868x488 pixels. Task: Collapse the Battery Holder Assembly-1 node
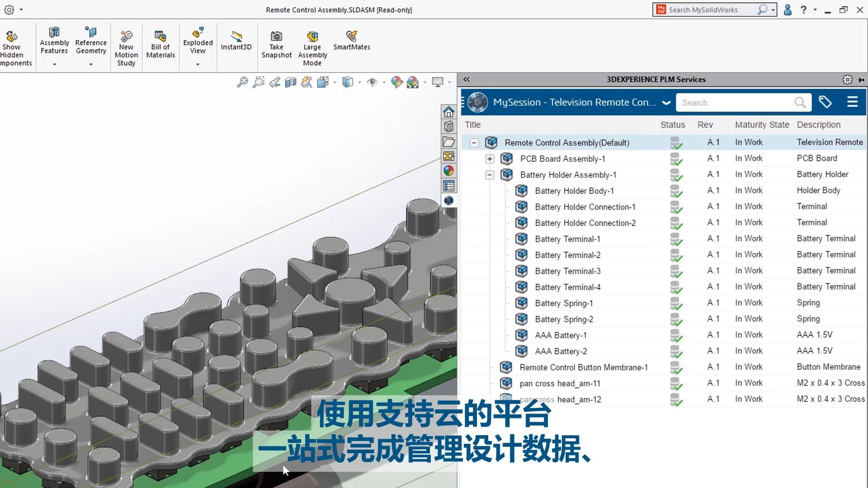coord(490,175)
